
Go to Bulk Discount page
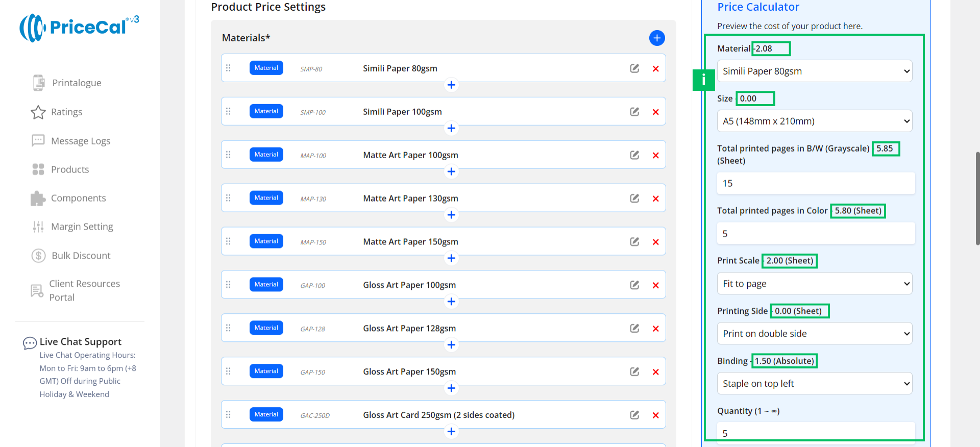[x=81, y=256]
